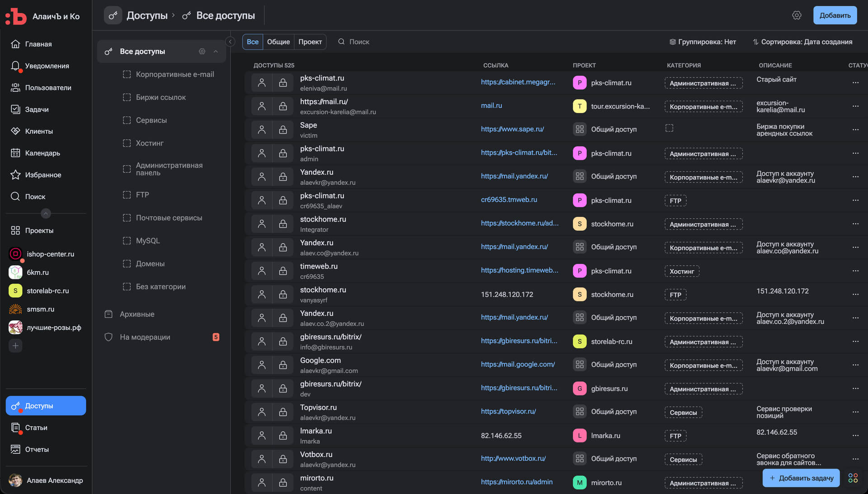Screen dimensions: 868x494
Task: Click the Добавить button
Action: 835,15
